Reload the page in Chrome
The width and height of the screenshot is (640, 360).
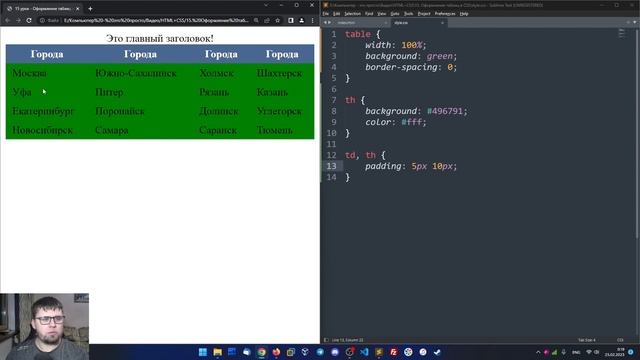point(29,20)
